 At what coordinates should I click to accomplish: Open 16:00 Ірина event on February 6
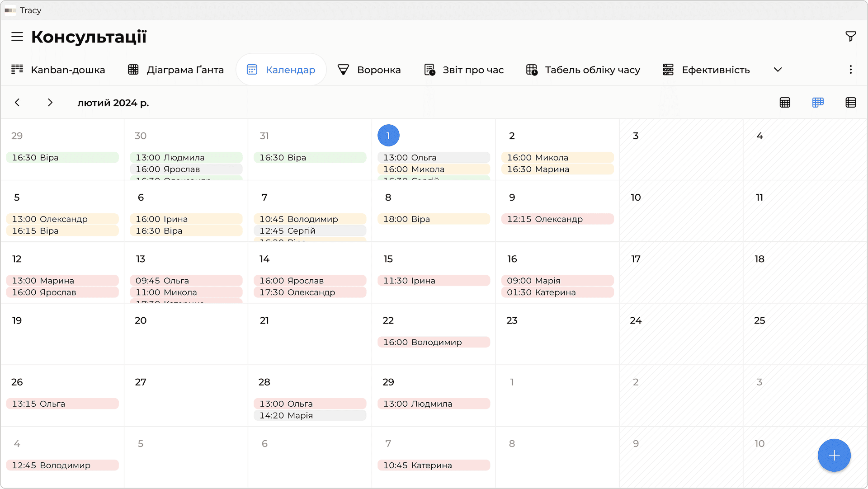186,219
